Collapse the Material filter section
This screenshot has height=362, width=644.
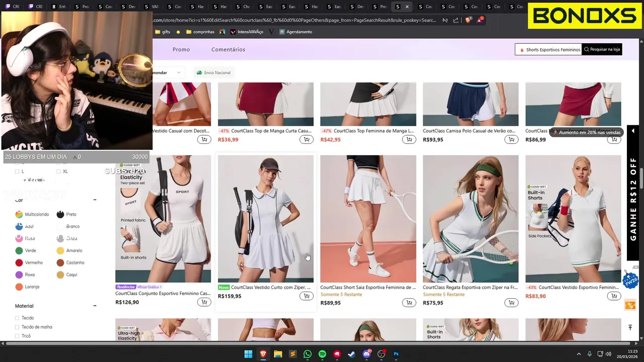click(95, 306)
